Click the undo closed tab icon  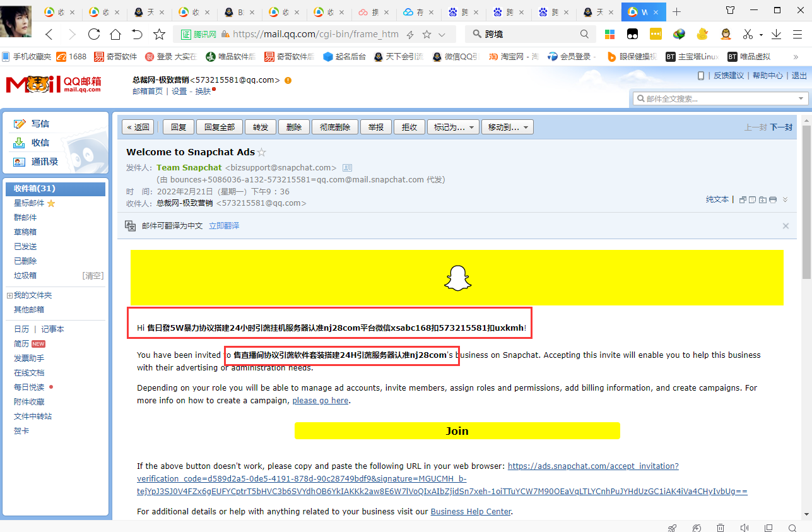137,34
